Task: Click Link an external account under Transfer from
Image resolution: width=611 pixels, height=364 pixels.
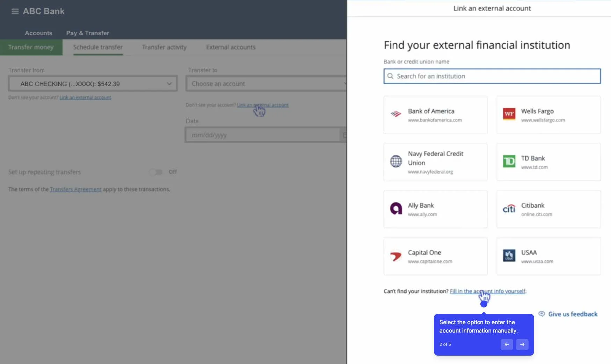Action: point(85,97)
